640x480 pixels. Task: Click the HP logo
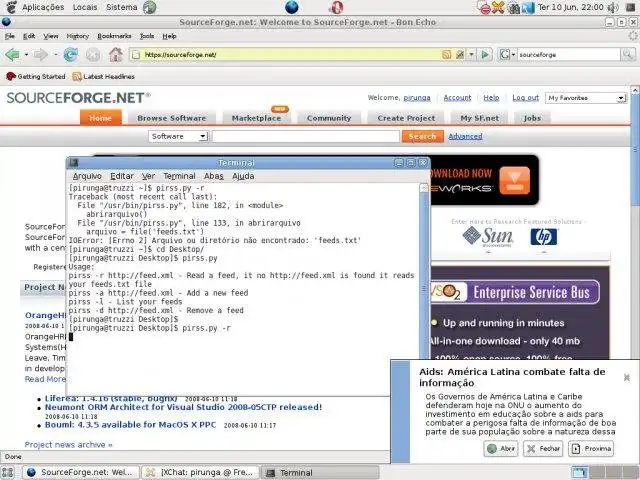(x=544, y=237)
